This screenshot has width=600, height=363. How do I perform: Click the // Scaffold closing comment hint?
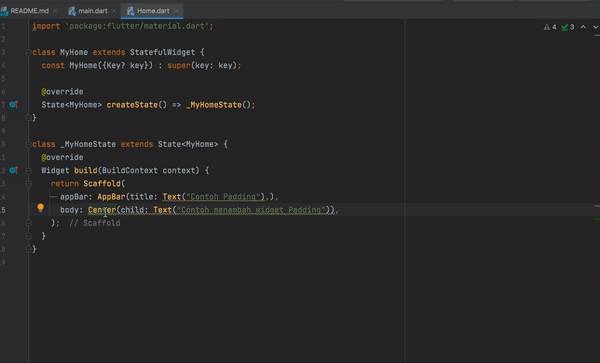point(95,223)
